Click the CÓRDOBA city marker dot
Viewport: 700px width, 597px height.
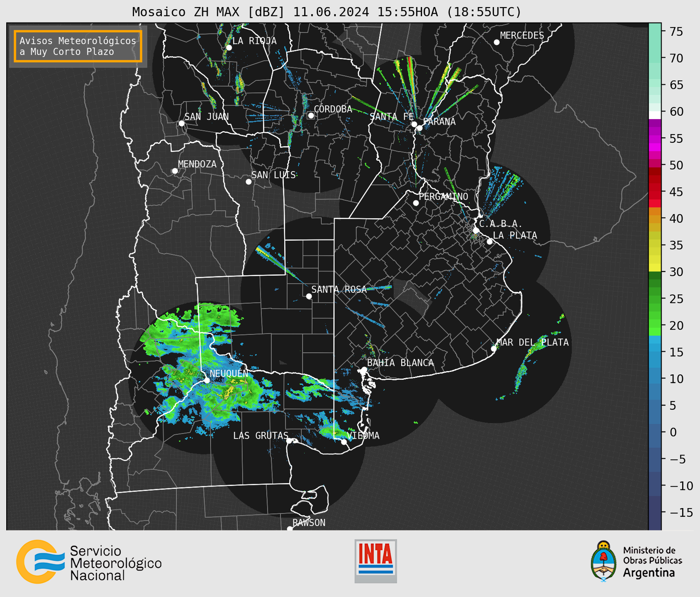coord(311,115)
